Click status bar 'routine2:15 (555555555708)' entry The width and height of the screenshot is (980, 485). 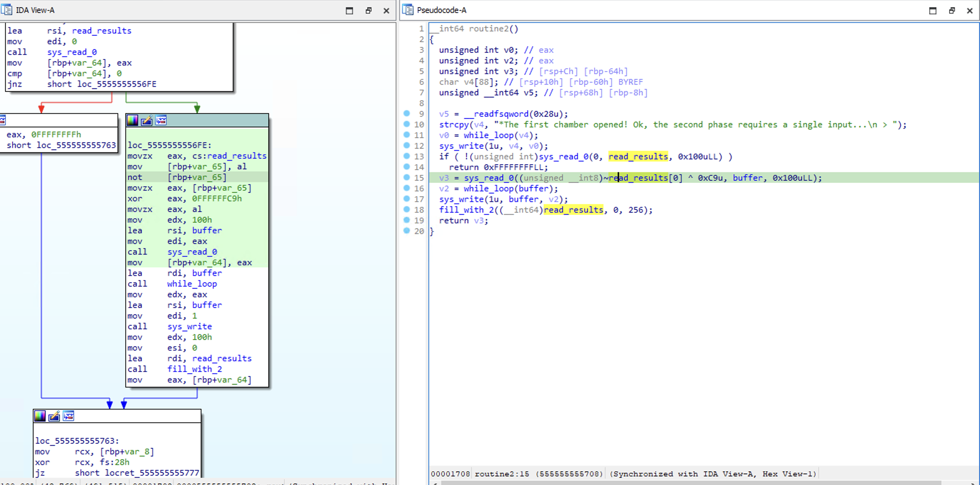click(x=539, y=474)
